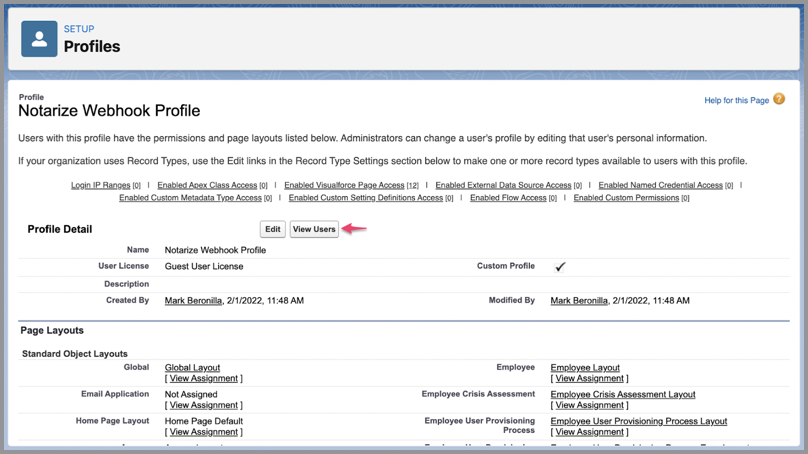Viewport: 808px width, 454px height.
Task: Open Enabled Apex Class Access link
Action: (x=207, y=185)
